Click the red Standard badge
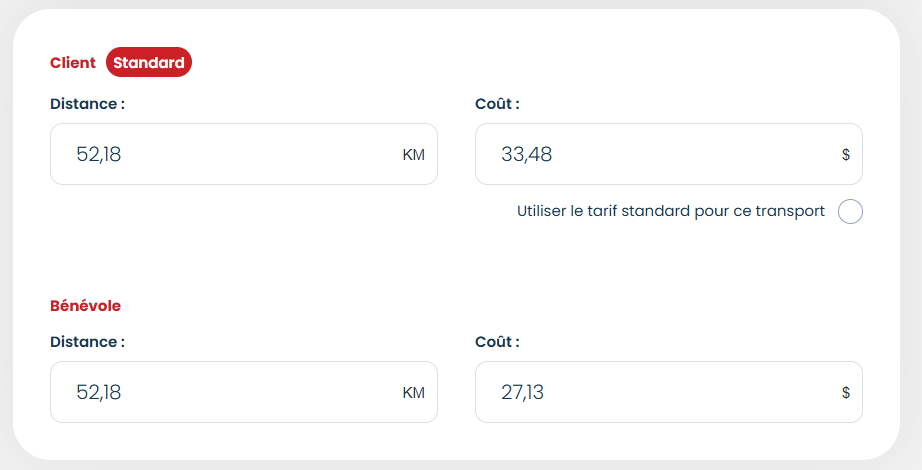Screen dimensions: 922x470 tap(148, 63)
